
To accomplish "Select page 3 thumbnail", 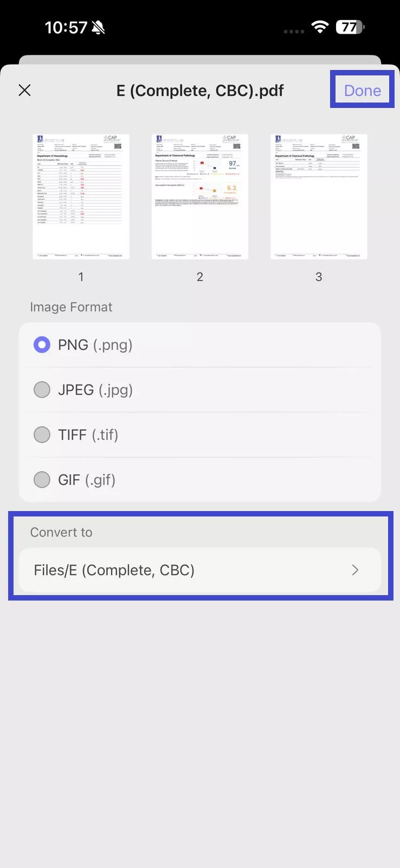I will point(318,196).
